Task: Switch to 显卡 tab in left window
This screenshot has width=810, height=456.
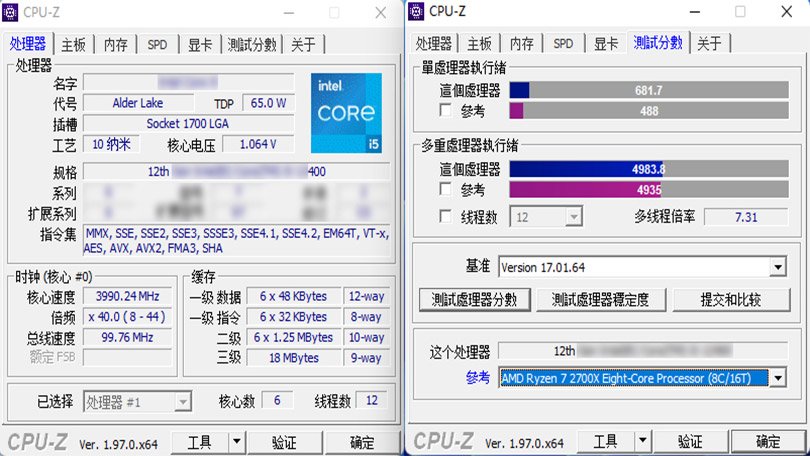Action: tap(200, 44)
